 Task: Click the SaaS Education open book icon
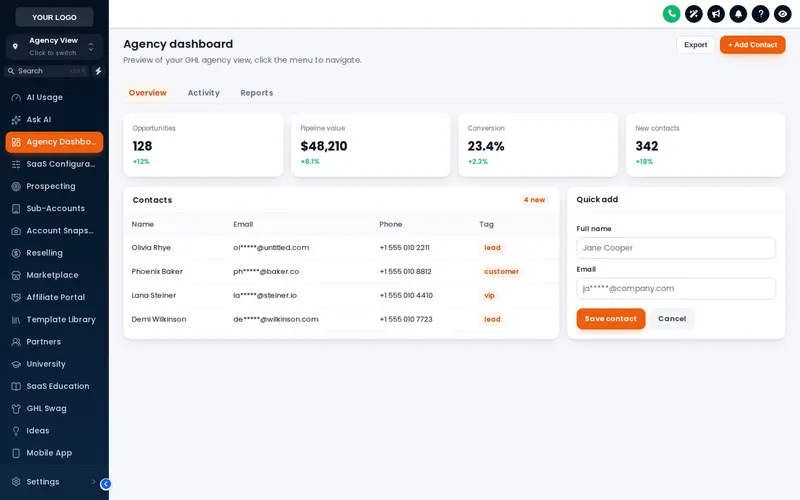tap(16, 386)
